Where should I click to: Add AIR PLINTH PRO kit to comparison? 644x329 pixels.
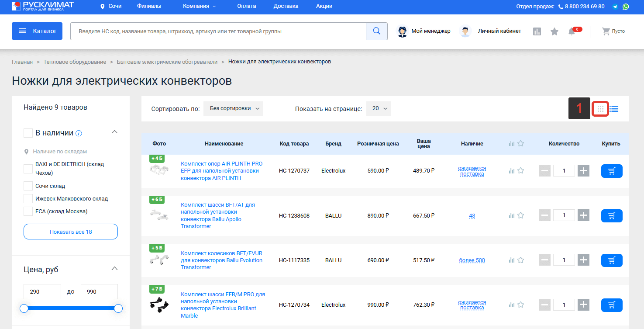click(x=511, y=171)
